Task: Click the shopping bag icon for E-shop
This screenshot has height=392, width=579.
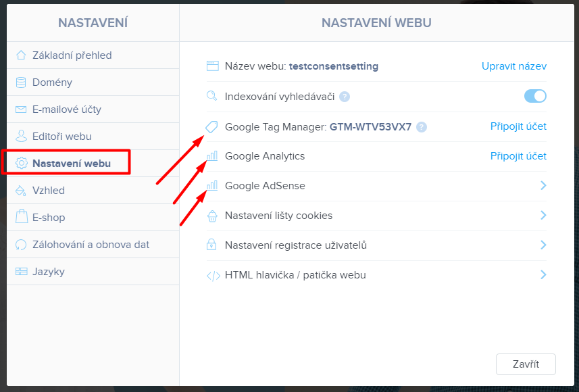Action: coord(22,216)
